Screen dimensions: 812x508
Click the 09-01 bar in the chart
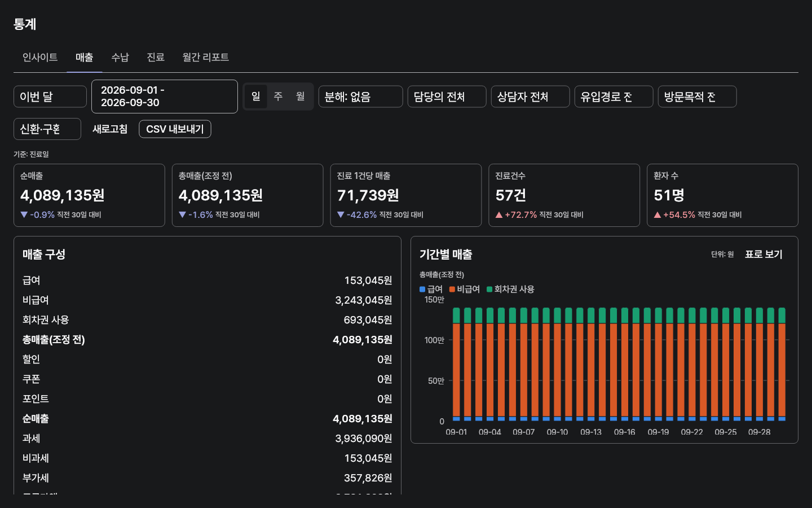pyautogui.click(x=456, y=364)
